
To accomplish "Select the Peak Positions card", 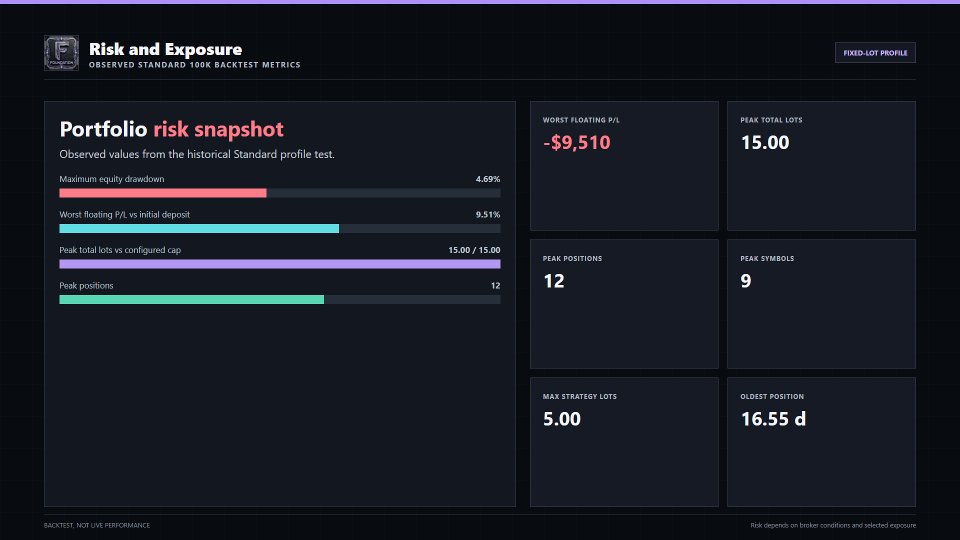I will [624, 304].
